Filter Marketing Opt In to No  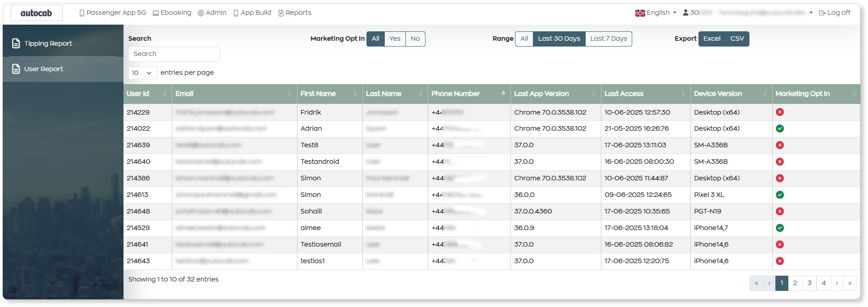point(415,39)
